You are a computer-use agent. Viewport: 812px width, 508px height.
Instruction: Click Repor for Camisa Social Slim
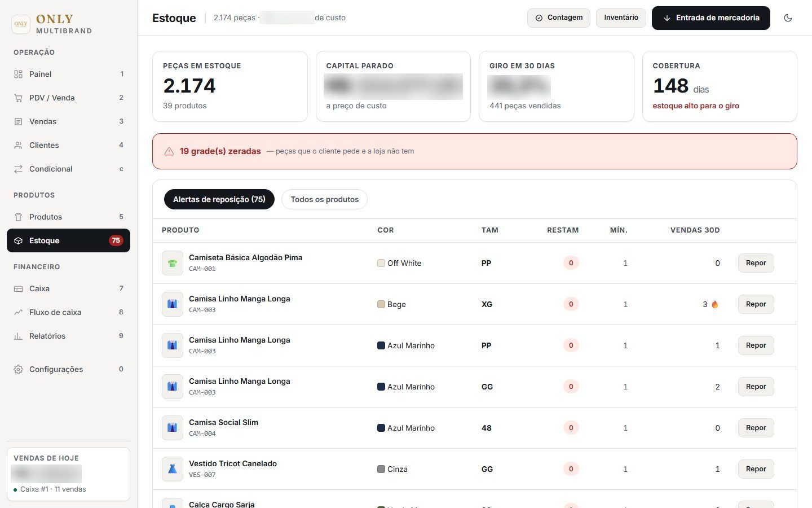tap(756, 428)
